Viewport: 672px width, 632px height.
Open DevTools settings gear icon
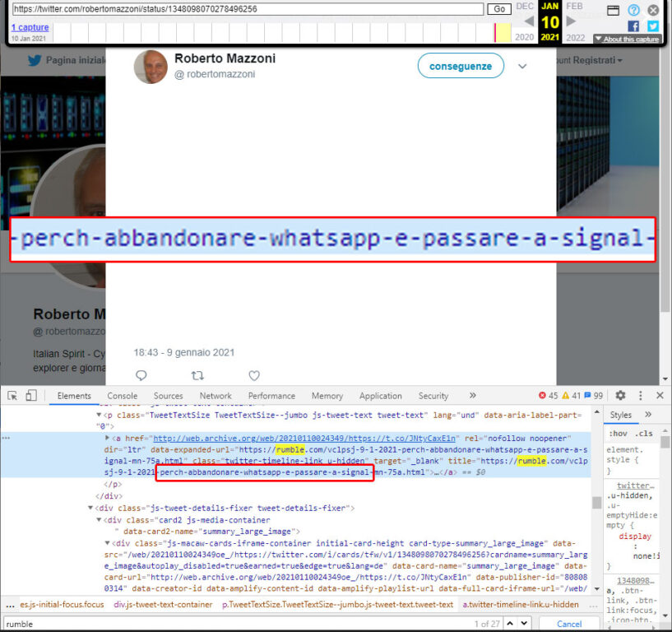click(620, 395)
